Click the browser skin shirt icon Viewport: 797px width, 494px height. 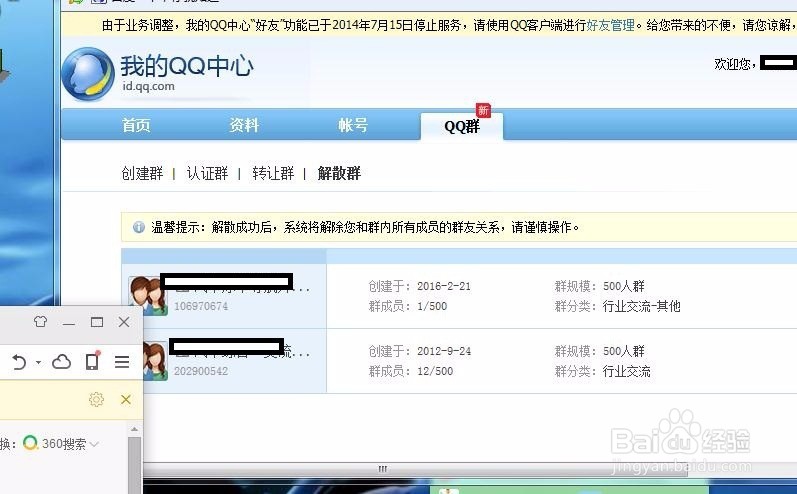pos(40,322)
